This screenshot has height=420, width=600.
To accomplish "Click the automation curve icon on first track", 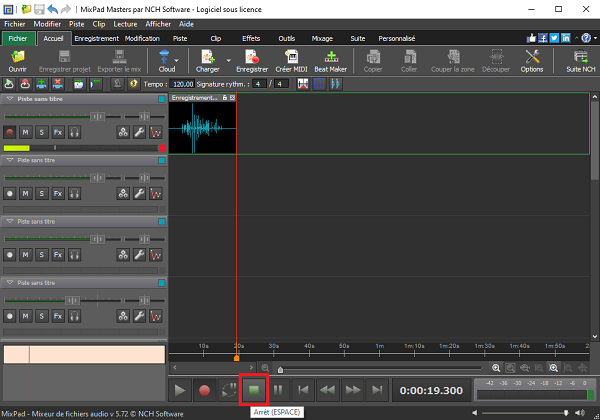I will 156,132.
